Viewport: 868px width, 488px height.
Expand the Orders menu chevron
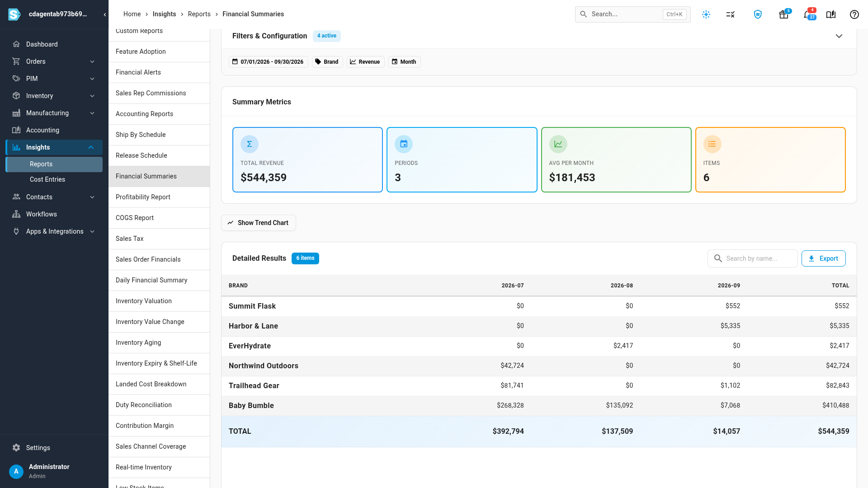[92, 61]
